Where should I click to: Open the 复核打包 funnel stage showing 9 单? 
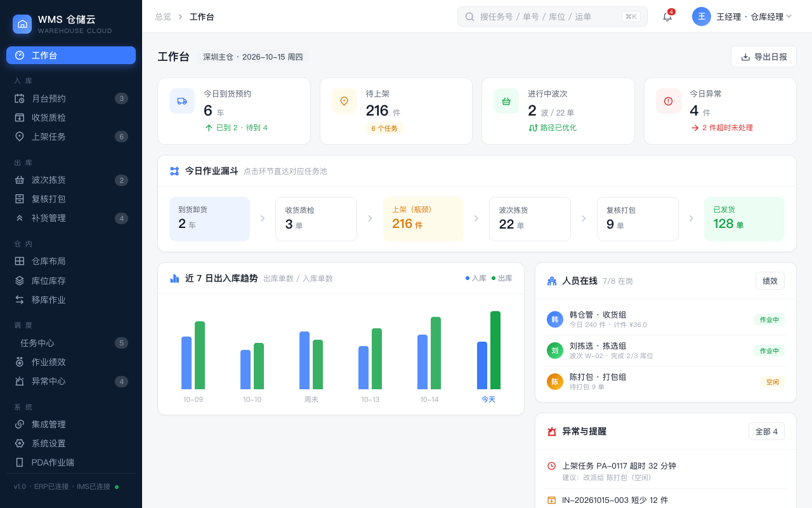(x=638, y=219)
